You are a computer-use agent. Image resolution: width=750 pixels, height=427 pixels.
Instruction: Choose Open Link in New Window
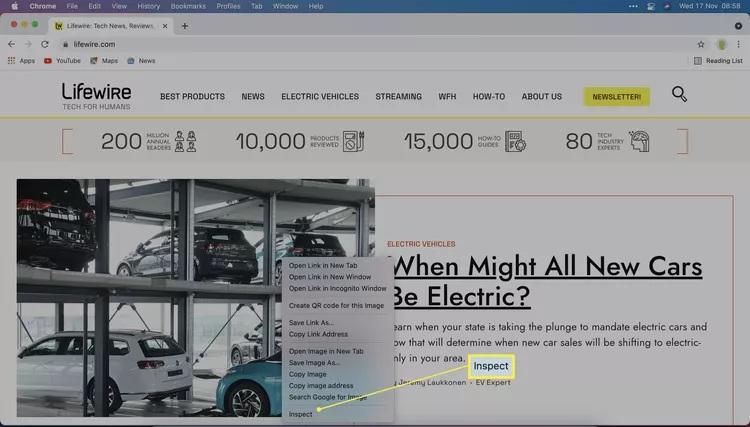330,277
